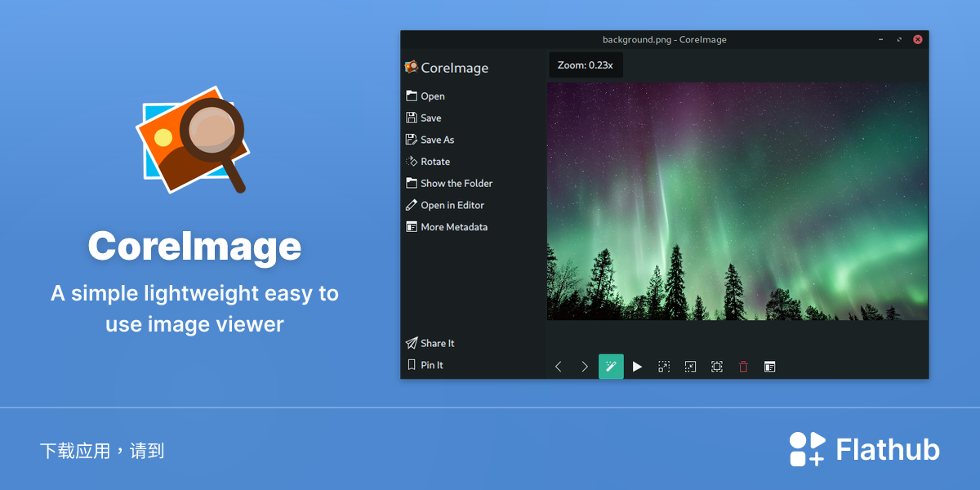Click the fit to window icon
Screen dimensions: 980x490
click(x=717, y=367)
